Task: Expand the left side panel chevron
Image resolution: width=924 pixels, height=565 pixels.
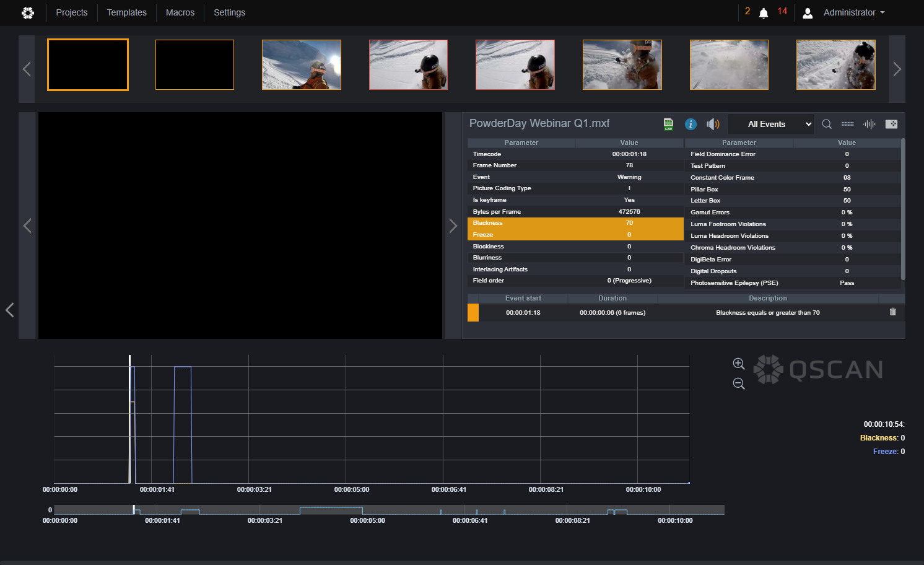Action: [9, 310]
